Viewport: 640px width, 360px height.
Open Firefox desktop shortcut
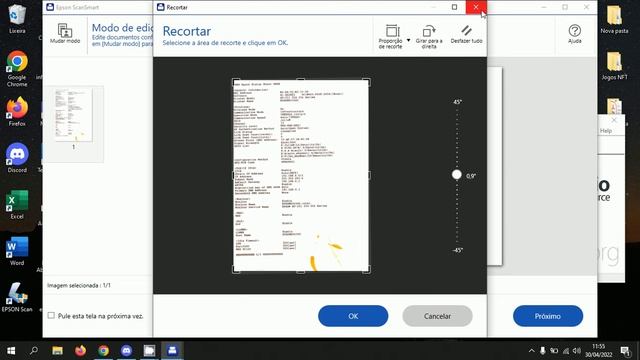pyautogui.click(x=17, y=111)
